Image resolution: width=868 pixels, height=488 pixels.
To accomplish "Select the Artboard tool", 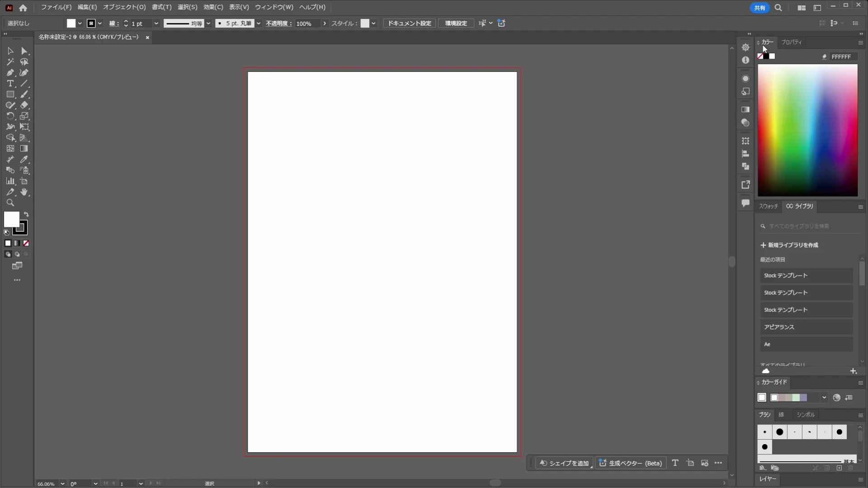I will pyautogui.click(x=24, y=181).
